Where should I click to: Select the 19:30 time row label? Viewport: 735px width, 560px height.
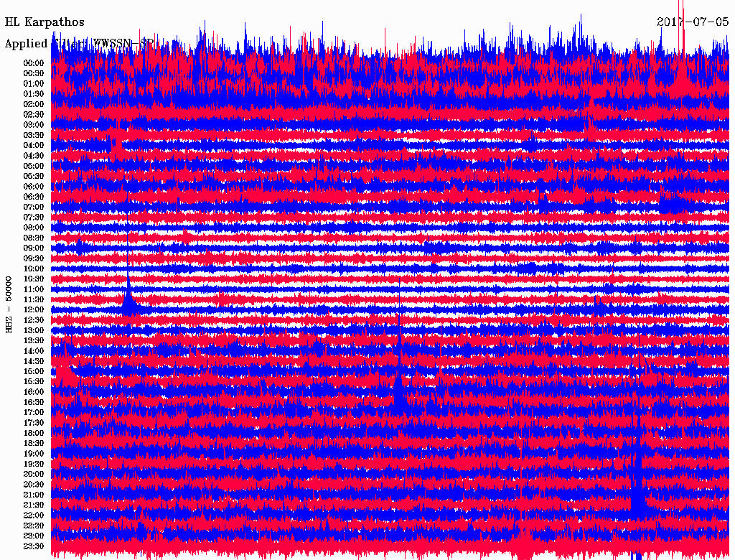pyautogui.click(x=34, y=464)
